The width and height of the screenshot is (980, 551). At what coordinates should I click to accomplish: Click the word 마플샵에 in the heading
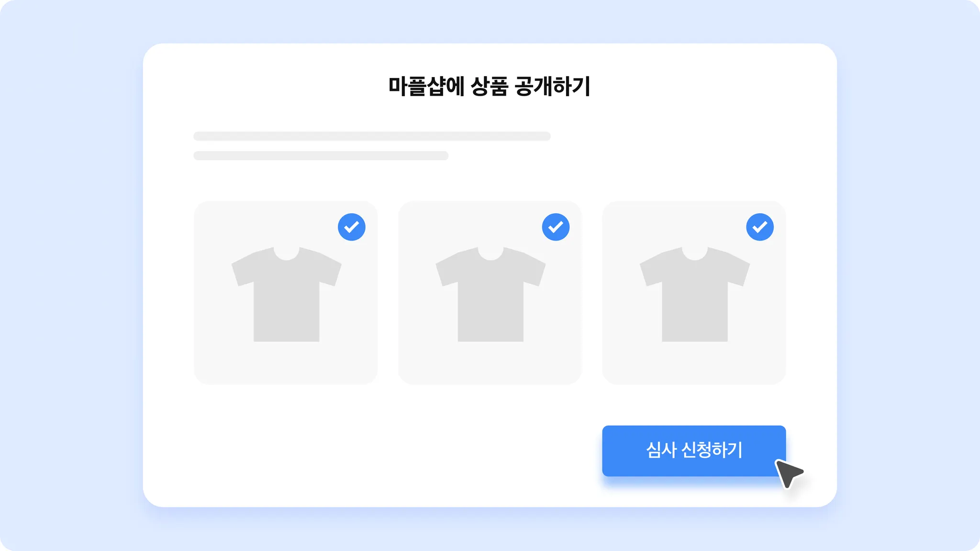pyautogui.click(x=426, y=87)
